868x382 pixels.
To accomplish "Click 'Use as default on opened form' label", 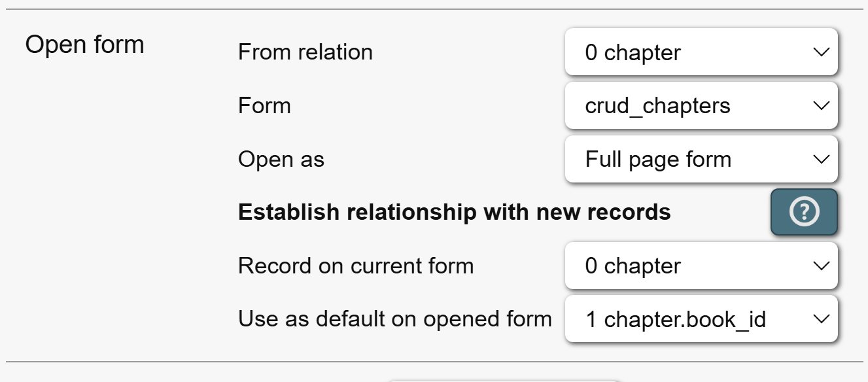I will [395, 319].
